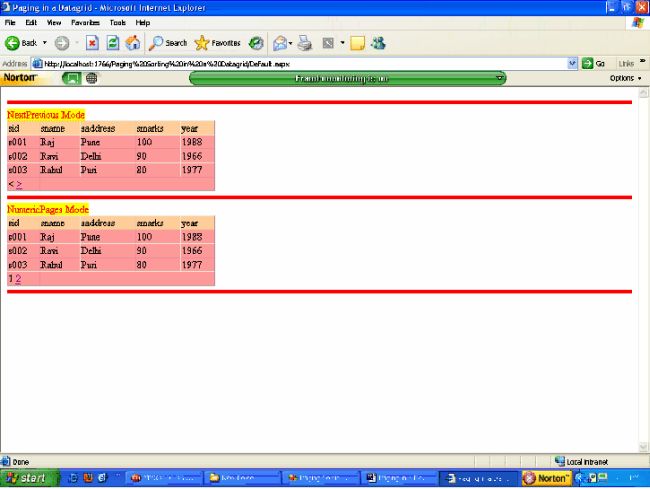Select 's001' cell in NextPrevious grid
Screen dimensions: 650x489
click(18, 142)
